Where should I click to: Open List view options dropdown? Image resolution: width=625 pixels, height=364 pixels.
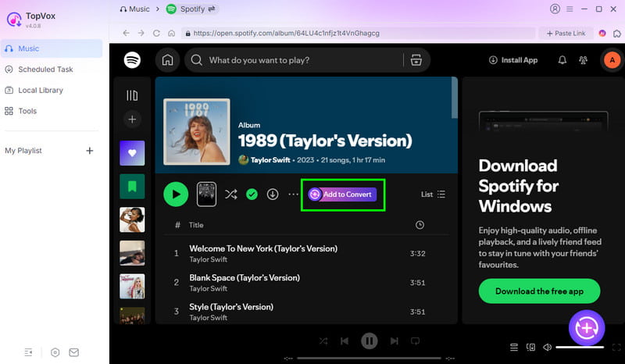[434, 194]
